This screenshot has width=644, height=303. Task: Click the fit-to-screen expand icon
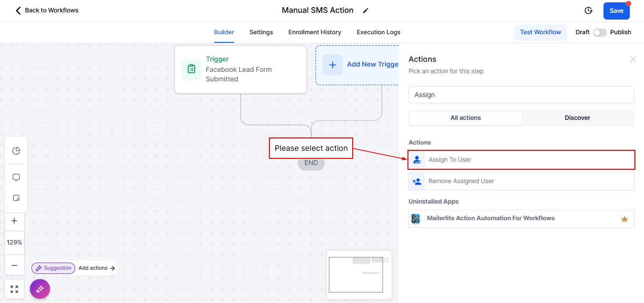click(x=14, y=289)
